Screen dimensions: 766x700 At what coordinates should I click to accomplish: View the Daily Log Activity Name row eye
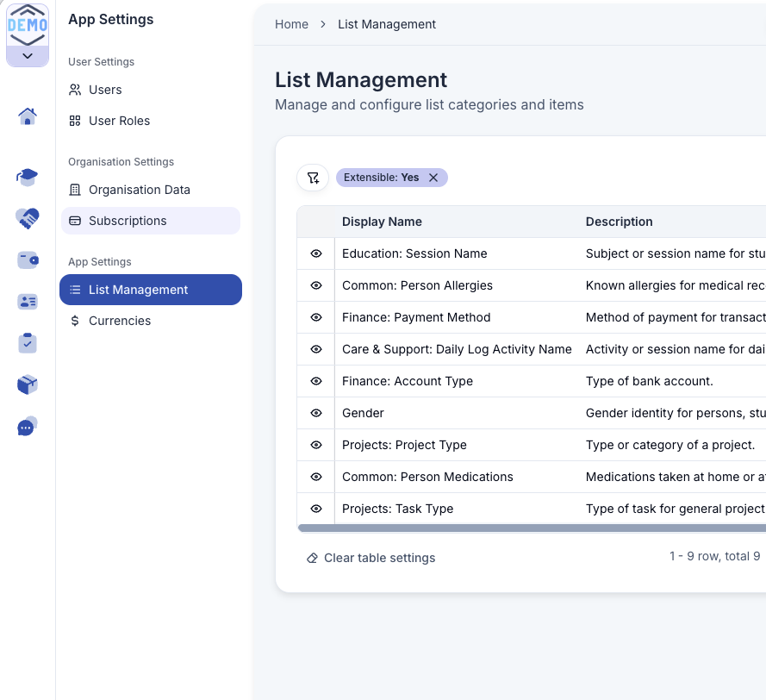pyautogui.click(x=316, y=349)
